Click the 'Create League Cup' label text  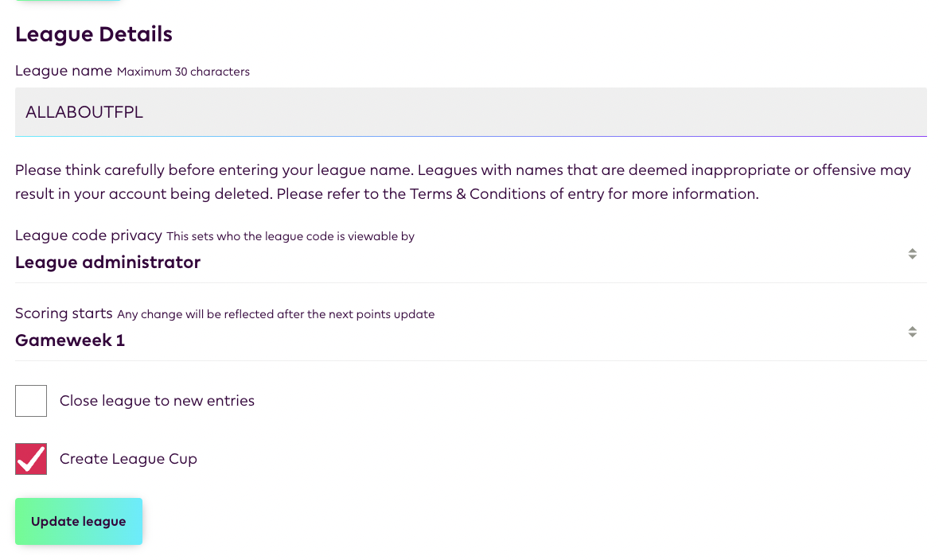point(128,459)
